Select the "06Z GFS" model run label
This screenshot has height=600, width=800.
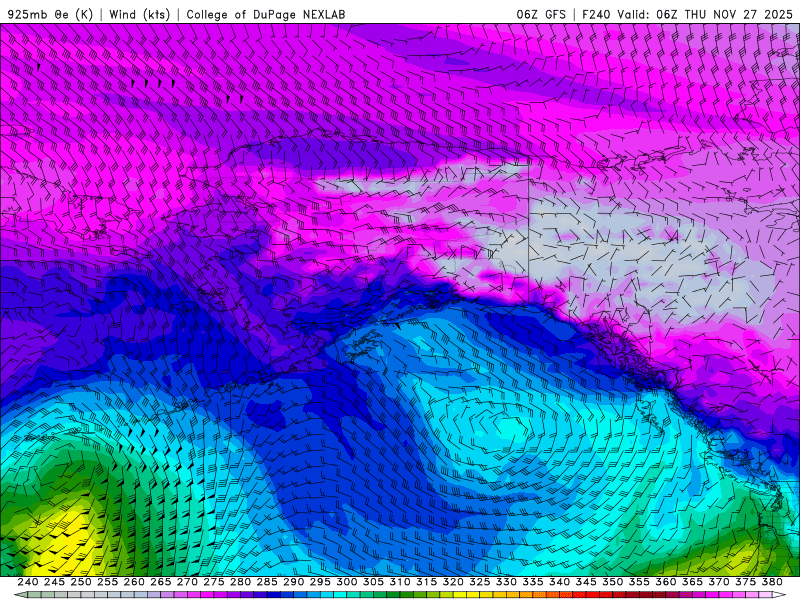541,14
